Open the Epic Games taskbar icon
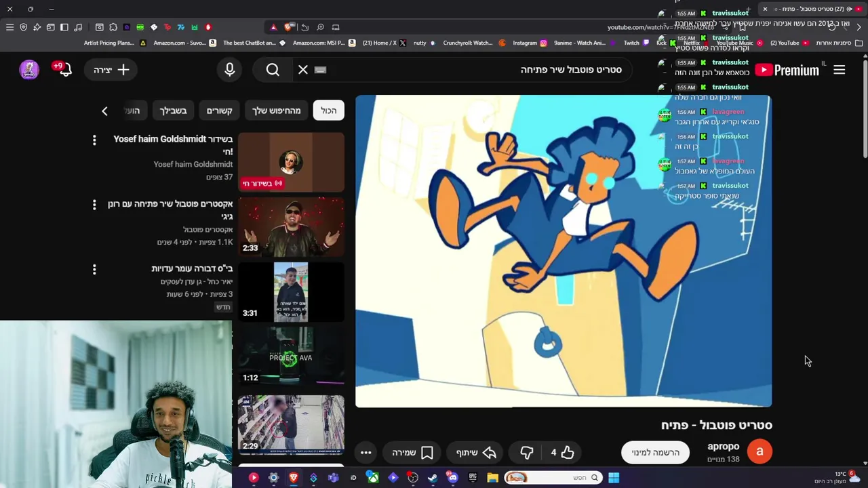This screenshot has width=868, height=488. (x=472, y=478)
